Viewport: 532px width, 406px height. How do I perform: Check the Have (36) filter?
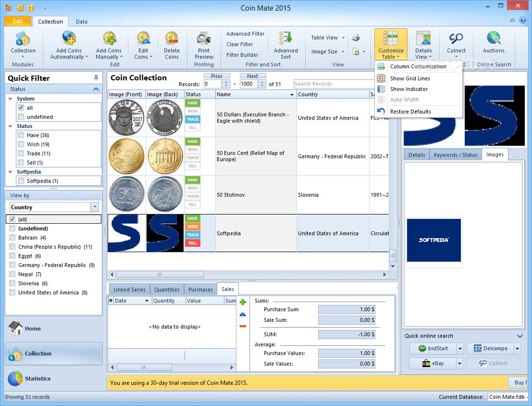(x=21, y=135)
